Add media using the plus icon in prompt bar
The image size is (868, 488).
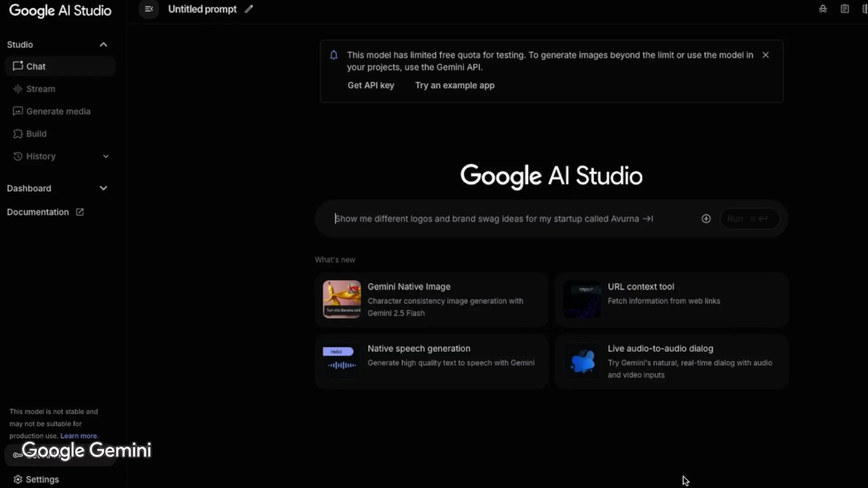pyautogui.click(x=706, y=218)
